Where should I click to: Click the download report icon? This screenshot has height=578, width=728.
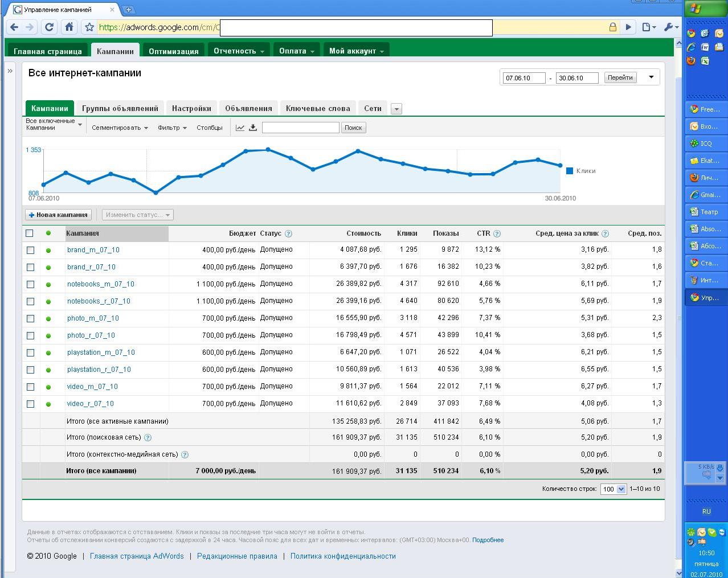[x=253, y=128]
